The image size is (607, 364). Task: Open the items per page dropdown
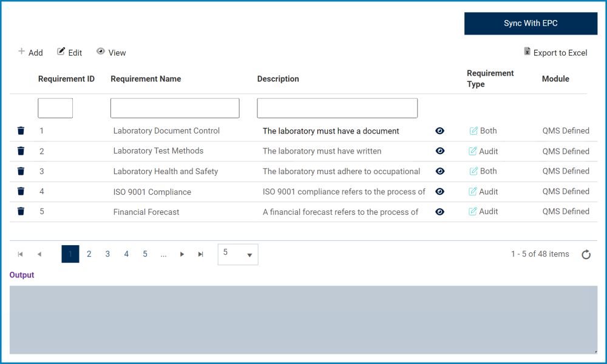(238, 255)
